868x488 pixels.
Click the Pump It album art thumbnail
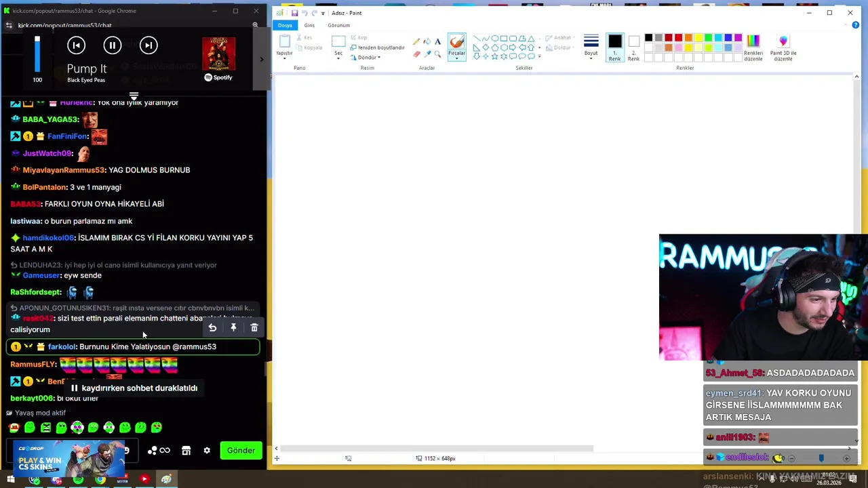pyautogui.click(x=218, y=54)
